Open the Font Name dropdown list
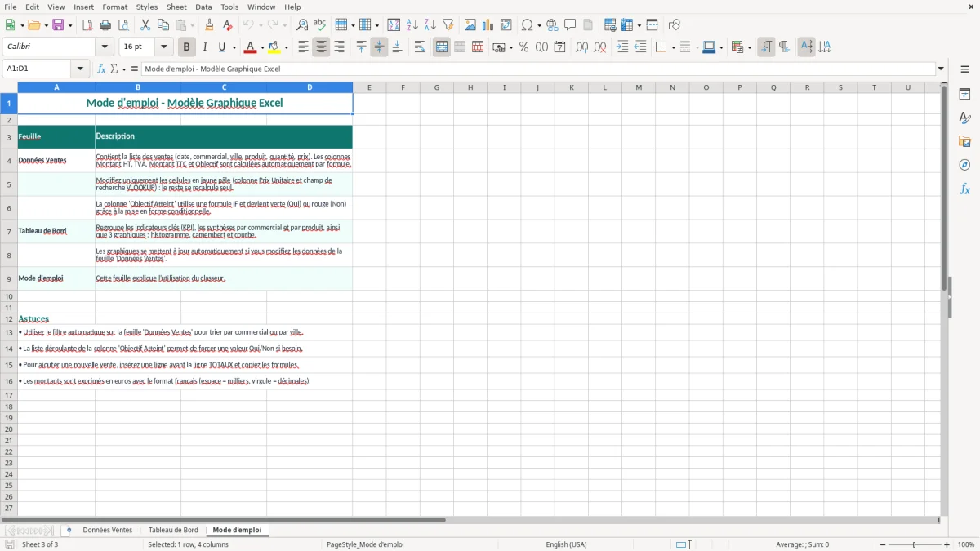980x551 pixels. pos(106,47)
